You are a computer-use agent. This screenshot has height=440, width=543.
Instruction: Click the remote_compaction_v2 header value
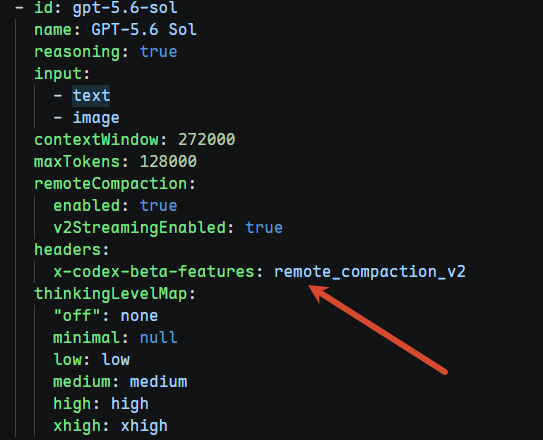click(370, 272)
